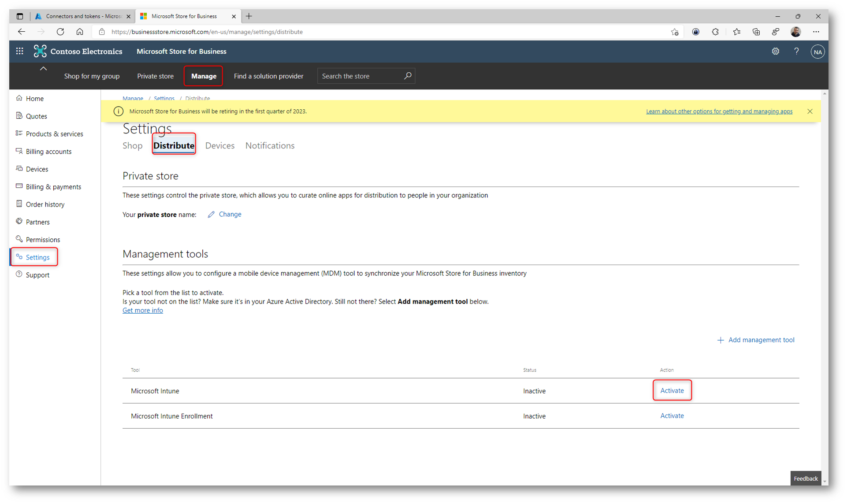Select Private store in top menu

click(x=155, y=76)
